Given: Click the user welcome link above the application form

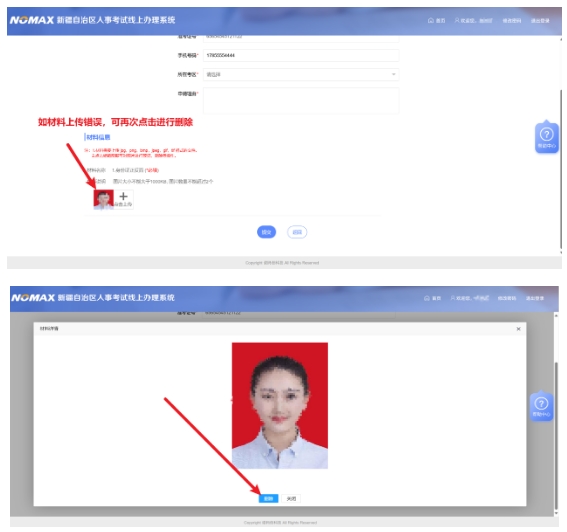Looking at the screenshot, I should coord(473,21).
